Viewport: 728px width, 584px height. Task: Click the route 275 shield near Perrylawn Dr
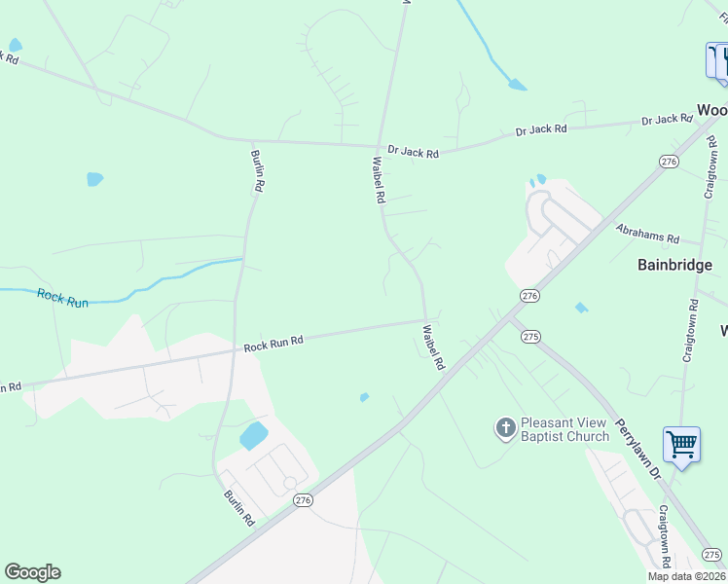tap(530, 337)
